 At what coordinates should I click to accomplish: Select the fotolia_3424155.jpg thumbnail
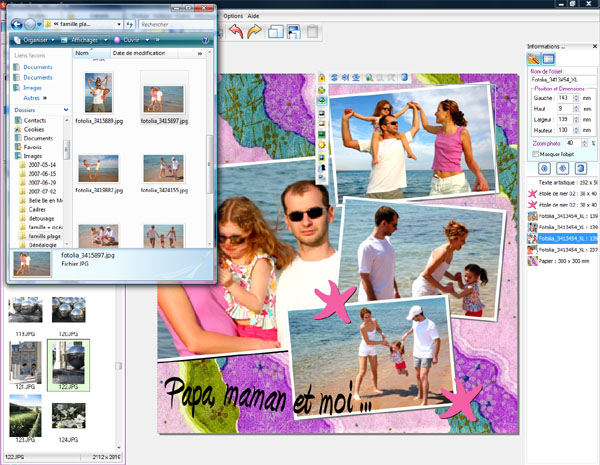[164, 168]
